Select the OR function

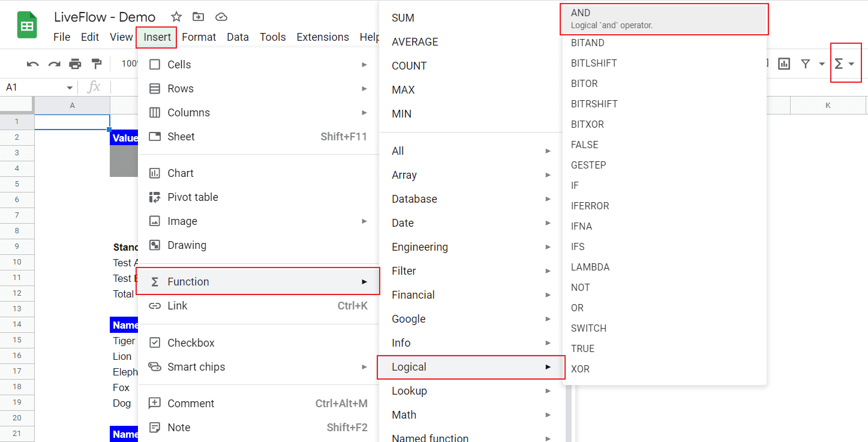point(665,308)
